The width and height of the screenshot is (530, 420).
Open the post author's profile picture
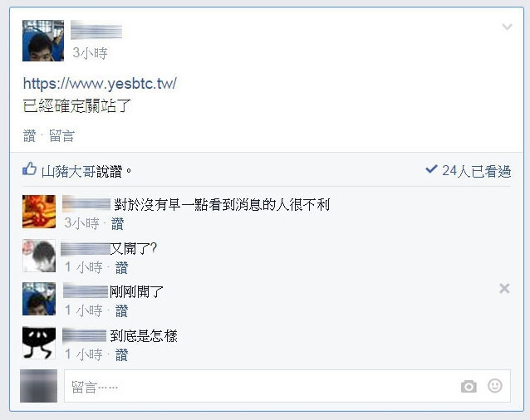43,41
